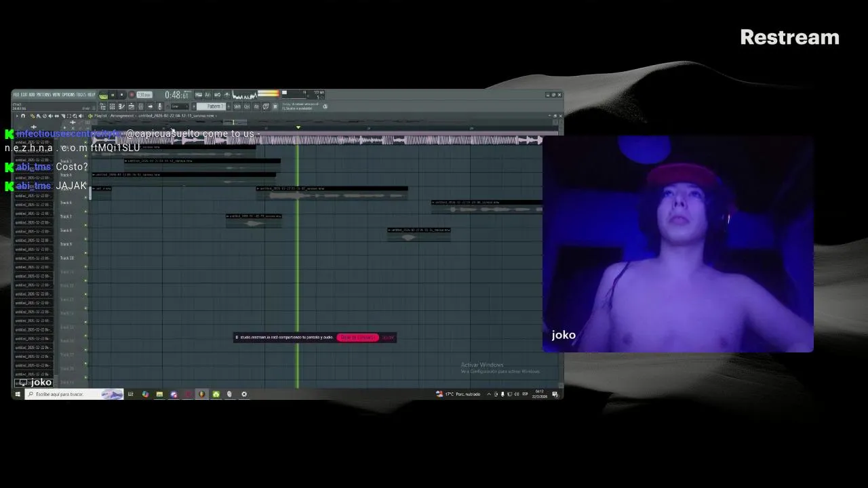The width and height of the screenshot is (868, 488).
Task: Open Settings gear in Windows taskbar
Action: tap(243, 394)
